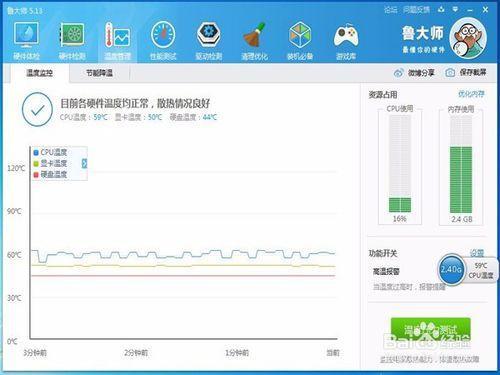The width and height of the screenshot is (500, 375).
Task: Minimize the 鲁大师 window
Action: point(470,10)
